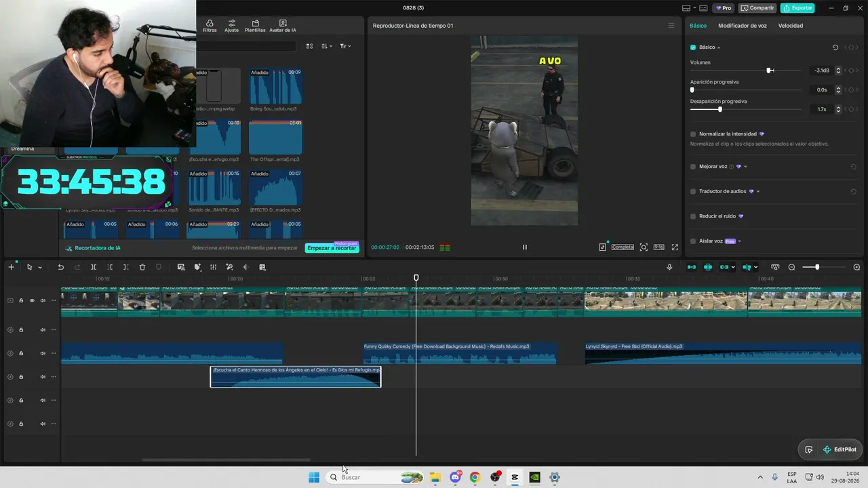Open Discord from the taskbar
868x488 pixels.
pyautogui.click(x=455, y=477)
